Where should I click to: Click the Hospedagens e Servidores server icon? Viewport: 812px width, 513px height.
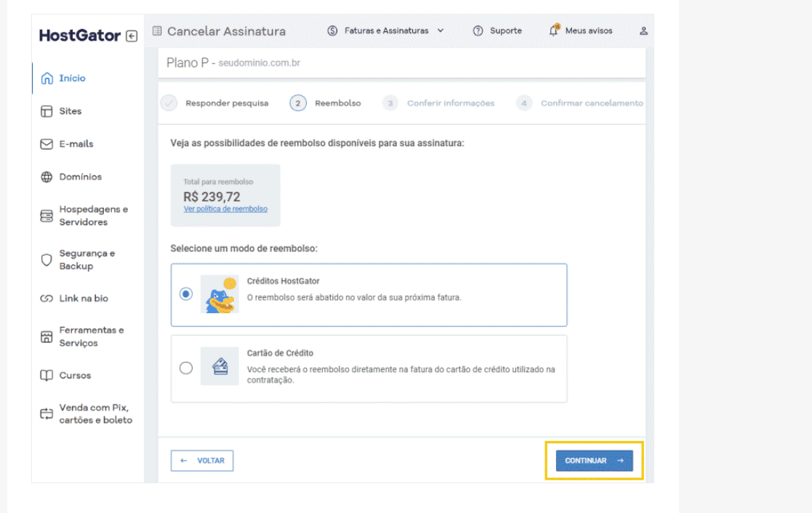point(47,216)
